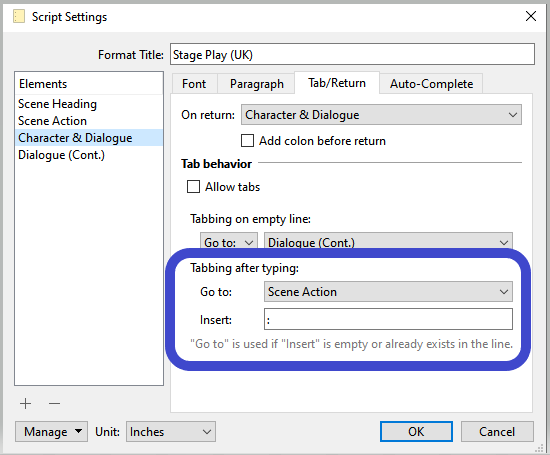Open the Manage menu button

click(52, 431)
